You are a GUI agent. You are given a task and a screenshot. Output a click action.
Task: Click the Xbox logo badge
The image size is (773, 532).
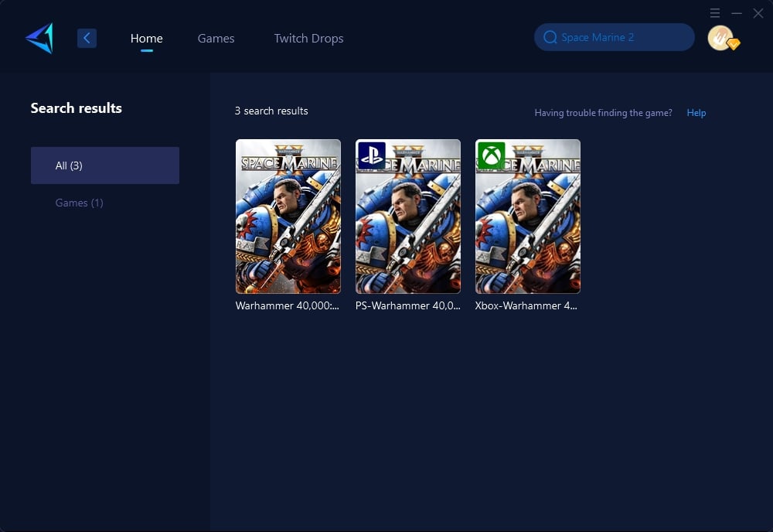pos(492,155)
